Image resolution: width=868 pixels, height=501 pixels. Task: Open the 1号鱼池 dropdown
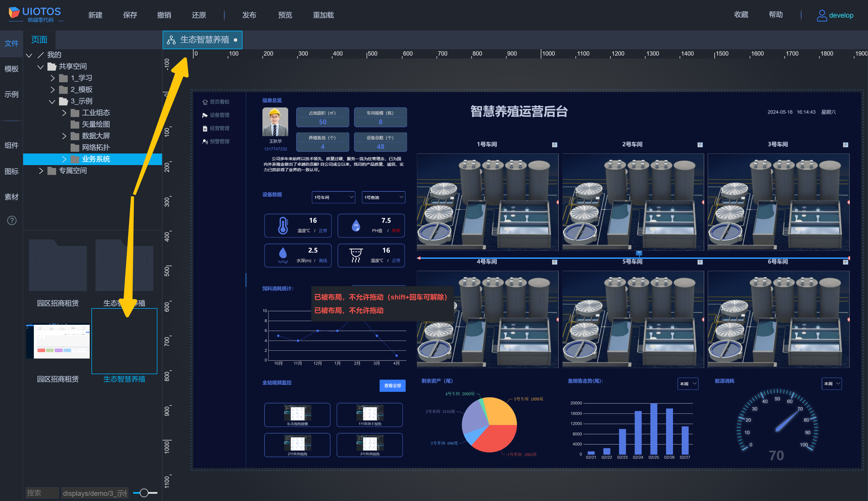[x=383, y=197]
